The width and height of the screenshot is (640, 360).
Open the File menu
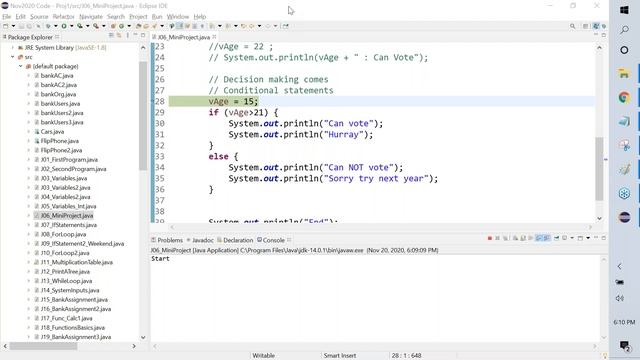(7, 17)
